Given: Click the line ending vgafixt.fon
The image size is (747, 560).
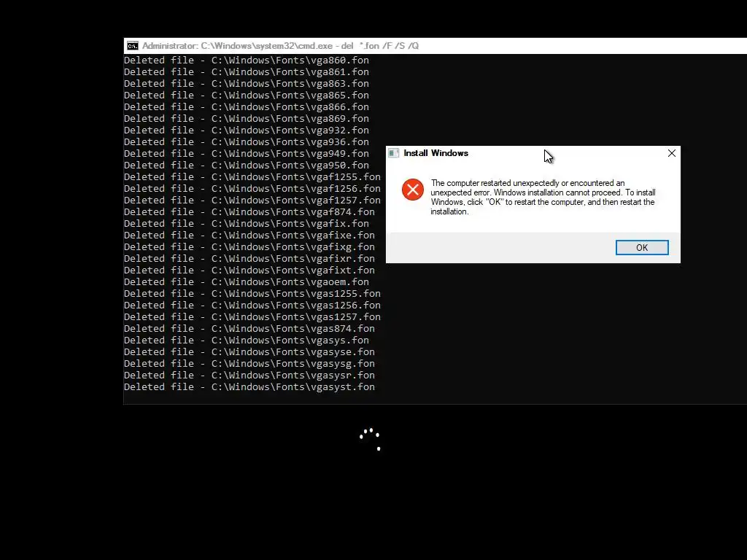Looking at the screenshot, I should 249,270.
